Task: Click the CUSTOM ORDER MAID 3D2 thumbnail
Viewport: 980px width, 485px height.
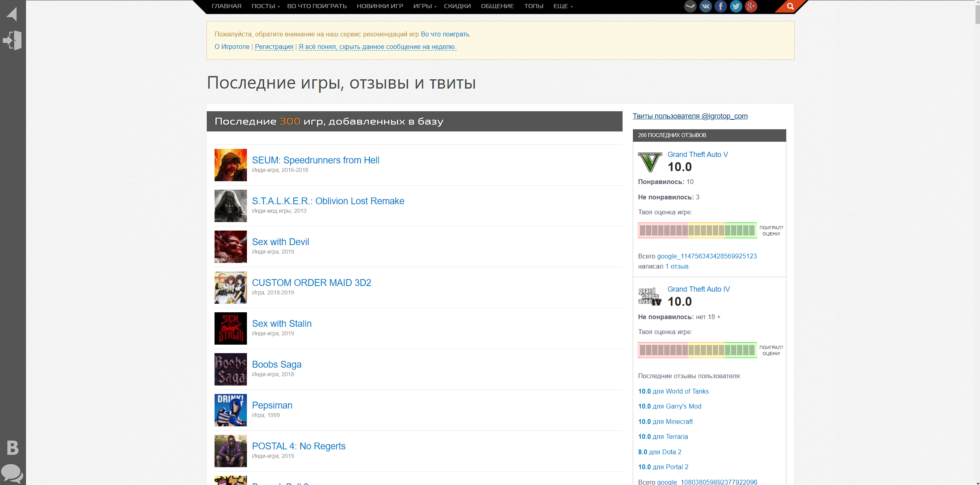Action: pyautogui.click(x=230, y=288)
